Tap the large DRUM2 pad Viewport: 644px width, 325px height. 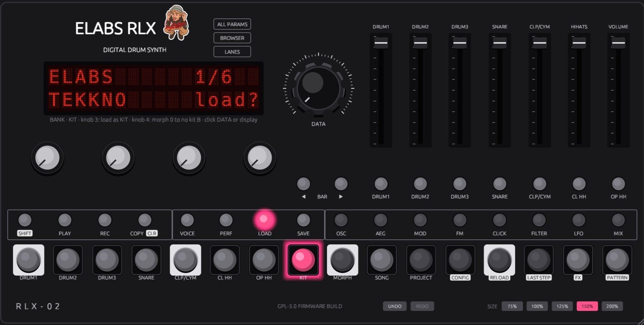click(x=68, y=260)
